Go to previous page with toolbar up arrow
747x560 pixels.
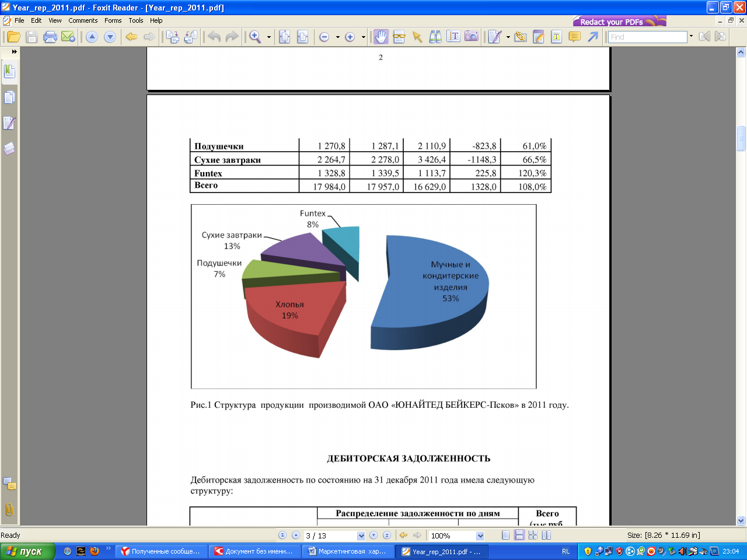(x=92, y=37)
